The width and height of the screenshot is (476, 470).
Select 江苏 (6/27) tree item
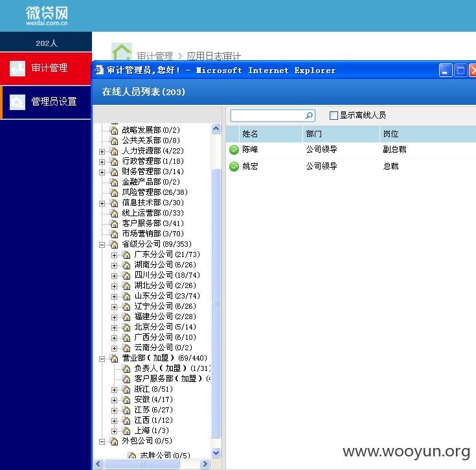(153, 410)
